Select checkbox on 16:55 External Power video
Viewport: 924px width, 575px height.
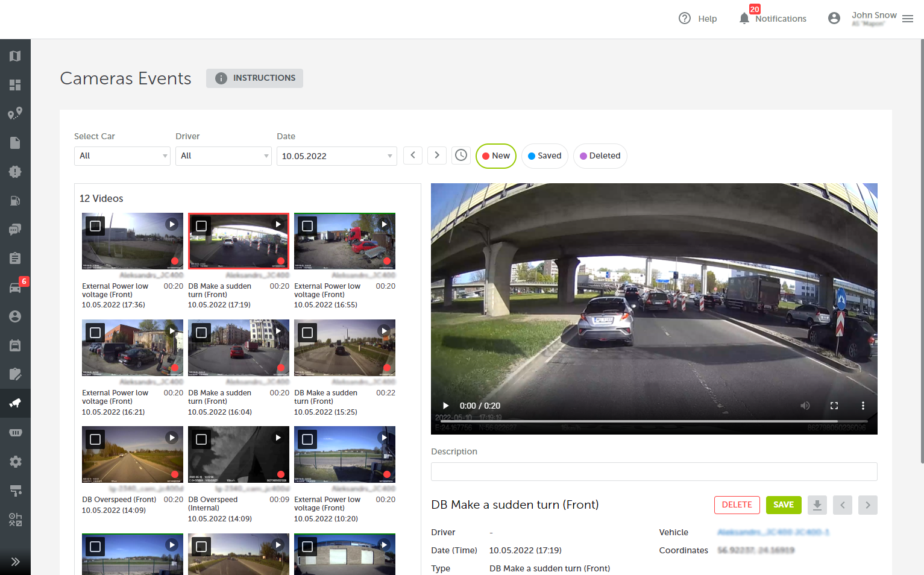pyautogui.click(x=307, y=226)
